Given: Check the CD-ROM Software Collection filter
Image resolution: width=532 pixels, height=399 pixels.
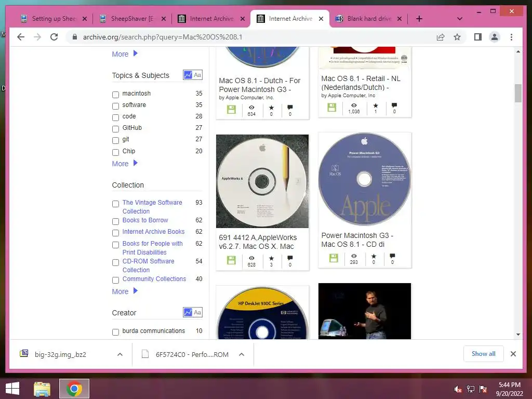Looking at the screenshot, I should point(115,262).
